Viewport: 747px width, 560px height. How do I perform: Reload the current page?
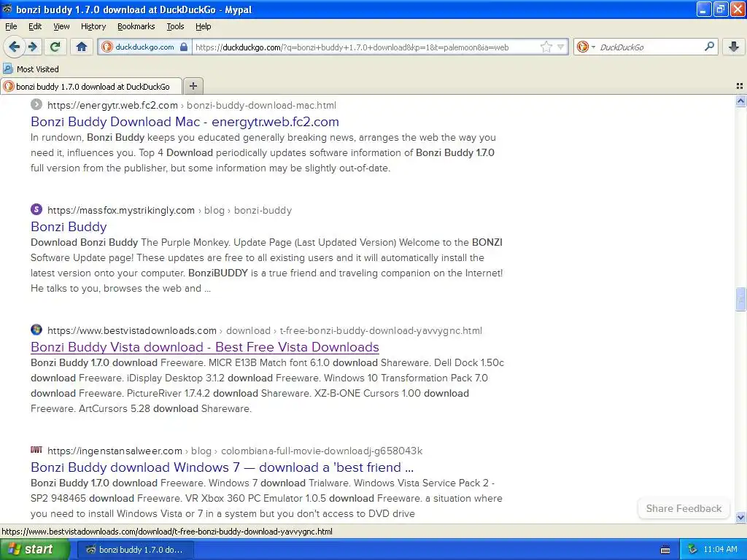[x=55, y=47]
